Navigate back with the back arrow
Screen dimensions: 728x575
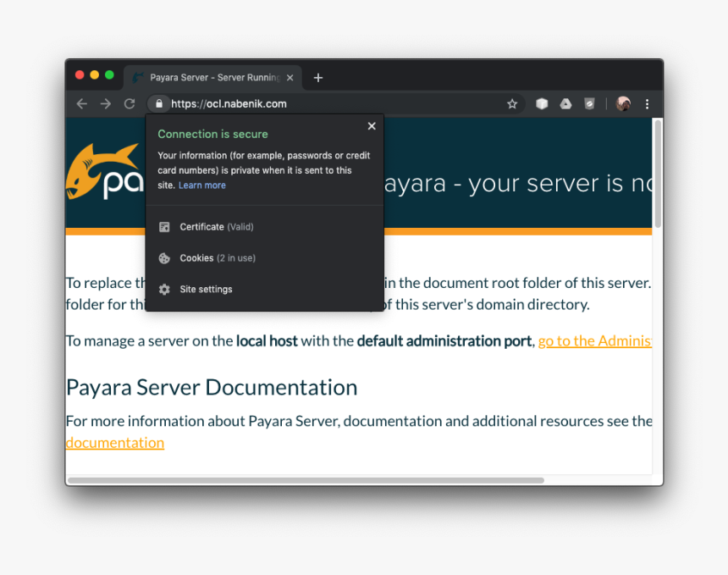coord(81,103)
